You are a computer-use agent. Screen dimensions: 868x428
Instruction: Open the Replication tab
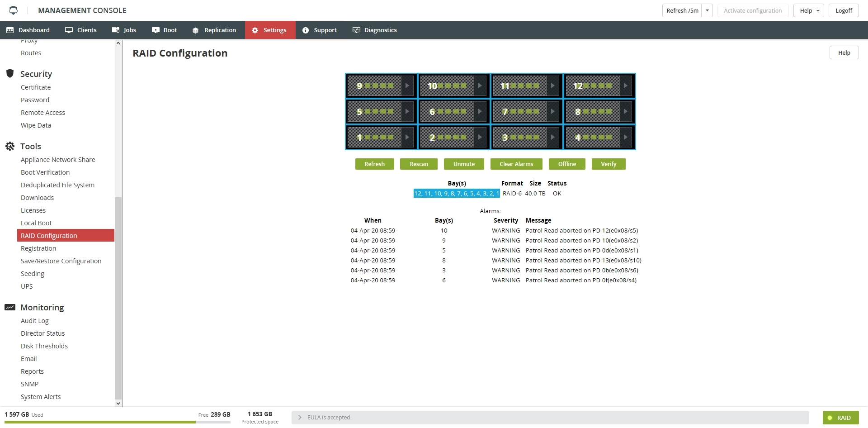click(214, 30)
